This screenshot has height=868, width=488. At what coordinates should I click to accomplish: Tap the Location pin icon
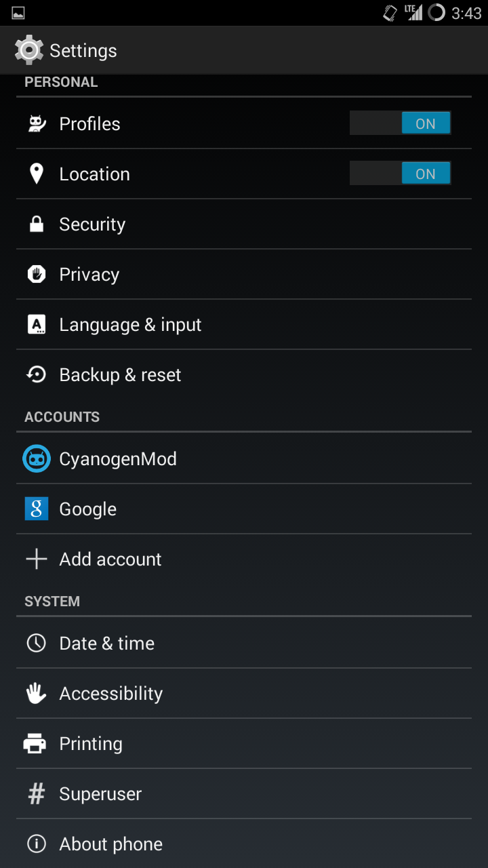pyautogui.click(x=37, y=174)
